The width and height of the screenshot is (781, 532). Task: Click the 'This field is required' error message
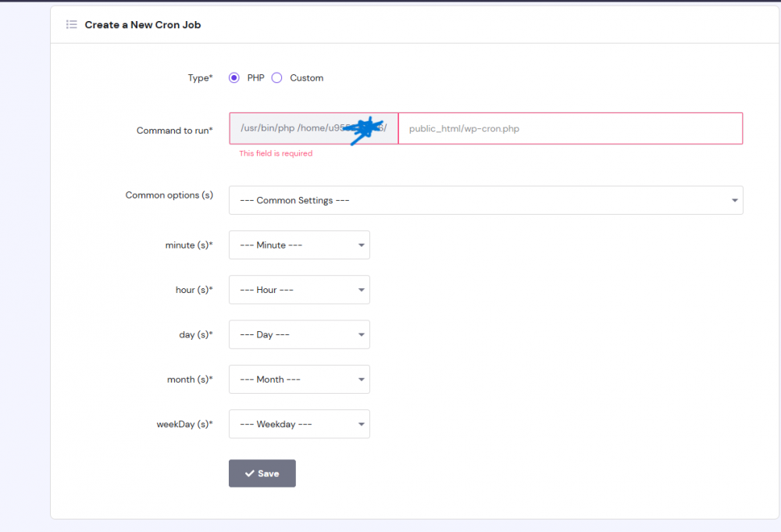pos(276,153)
